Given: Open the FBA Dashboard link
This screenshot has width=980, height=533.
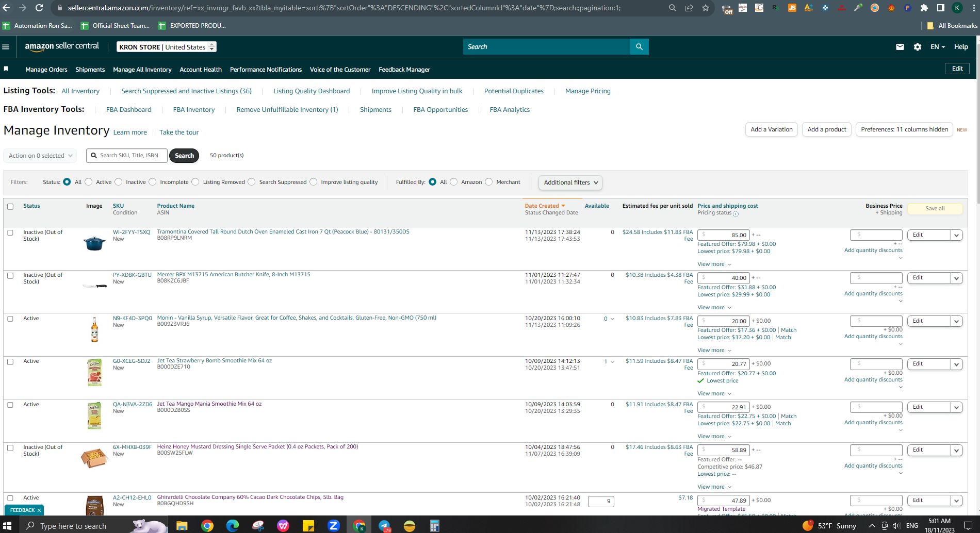Looking at the screenshot, I should click(129, 110).
